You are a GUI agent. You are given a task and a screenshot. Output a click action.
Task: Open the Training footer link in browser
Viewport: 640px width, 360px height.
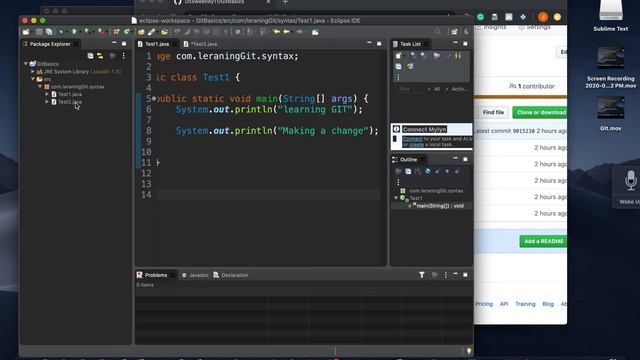click(525, 304)
